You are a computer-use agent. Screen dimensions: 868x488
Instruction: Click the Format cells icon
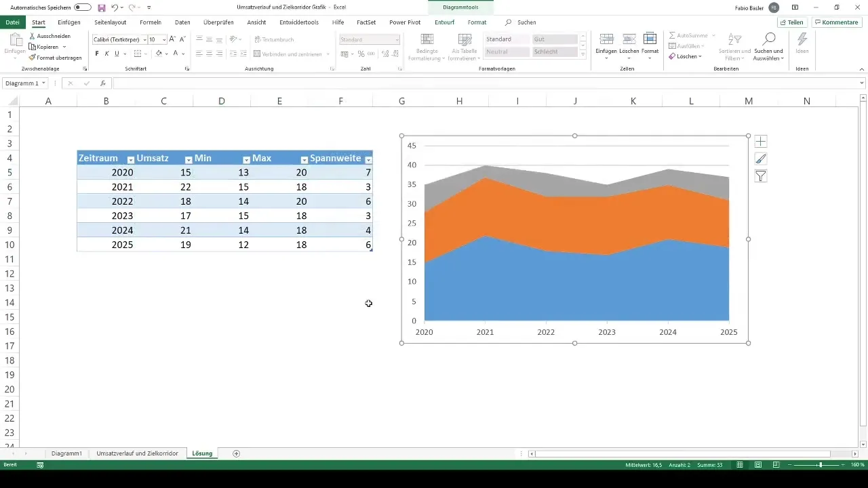[650, 39]
